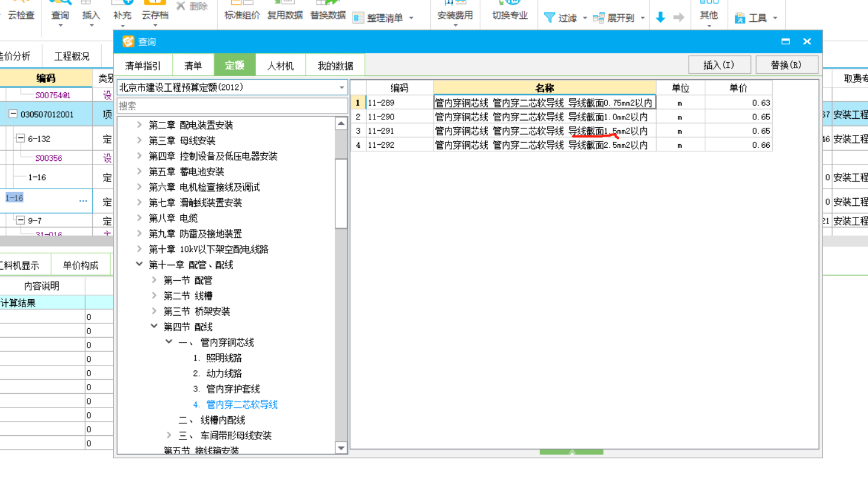868x479 pixels.
Task: Switch to the 我的数据 tab
Action: tap(335, 66)
